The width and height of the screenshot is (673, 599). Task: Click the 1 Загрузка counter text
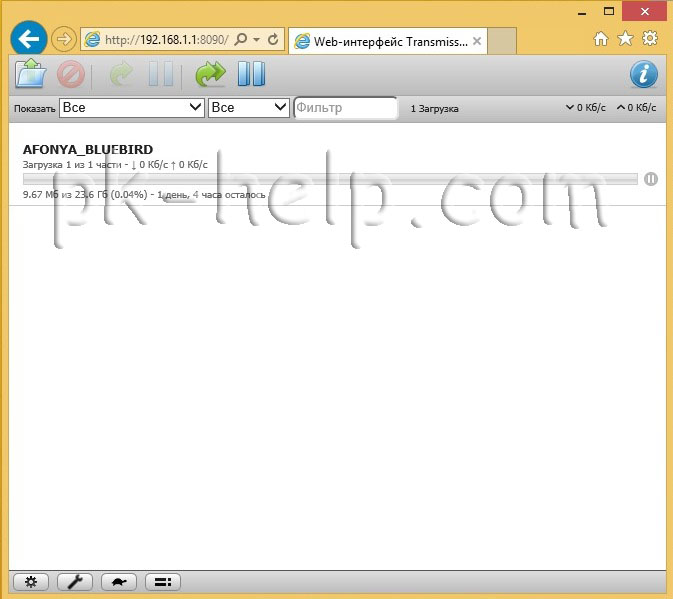click(x=434, y=109)
